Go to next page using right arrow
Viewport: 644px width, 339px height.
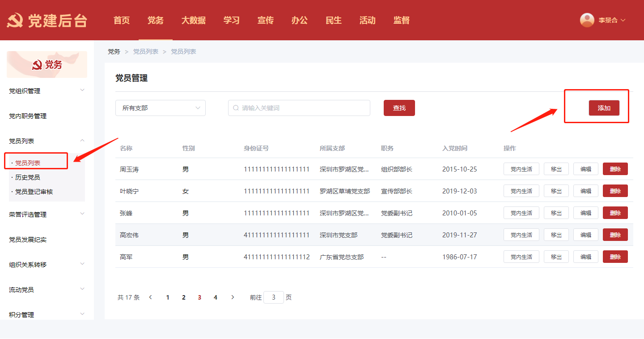tap(233, 297)
